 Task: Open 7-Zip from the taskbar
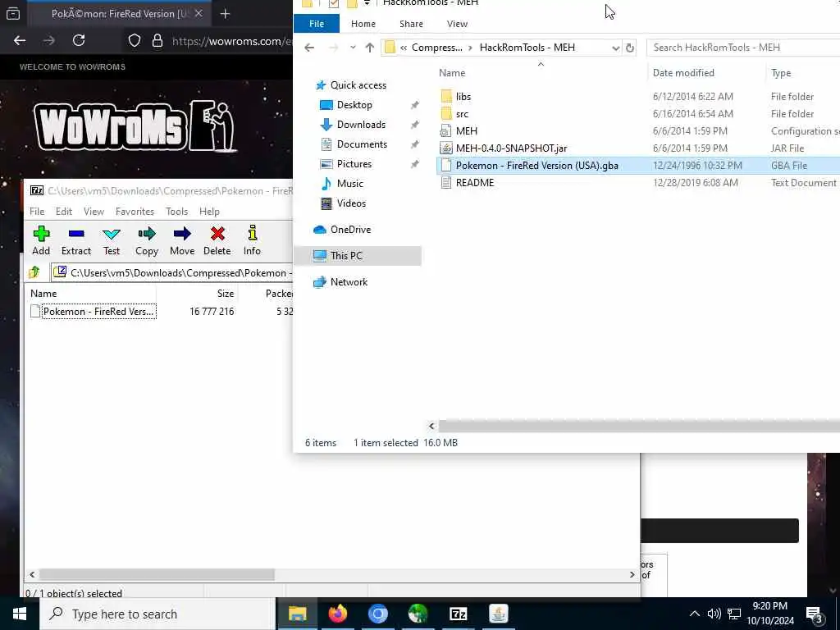tap(458, 614)
